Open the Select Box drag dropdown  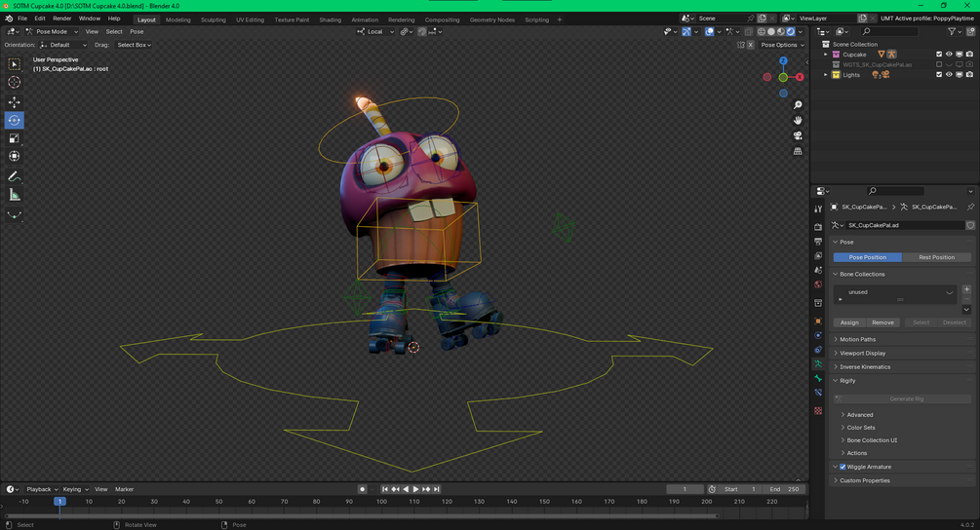pos(134,45)
